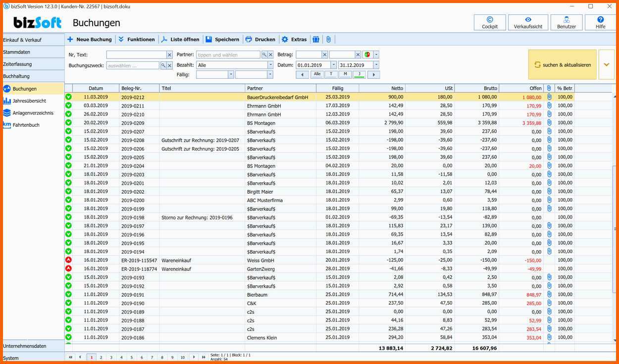Sort by the Datum column header
The image size is (619, 364).
[x=96, y=88]
